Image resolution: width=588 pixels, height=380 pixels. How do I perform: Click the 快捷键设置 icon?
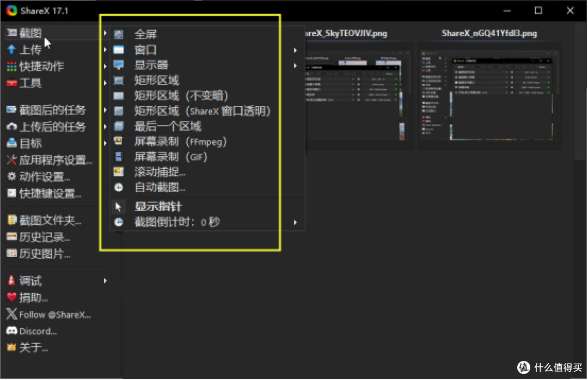11,193
